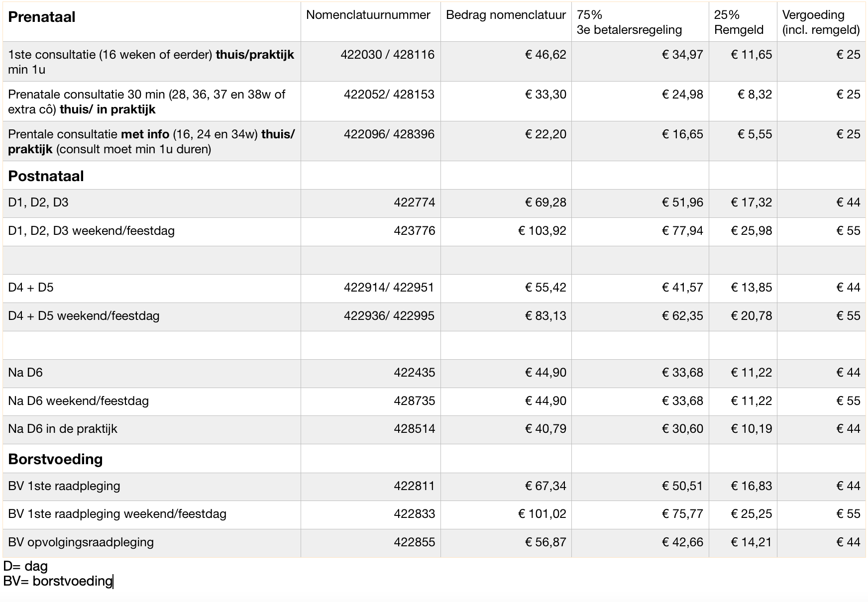The image size is (868, 602).
Task: Click the Bedrag nomenclatuur column header
Action: 505,15
